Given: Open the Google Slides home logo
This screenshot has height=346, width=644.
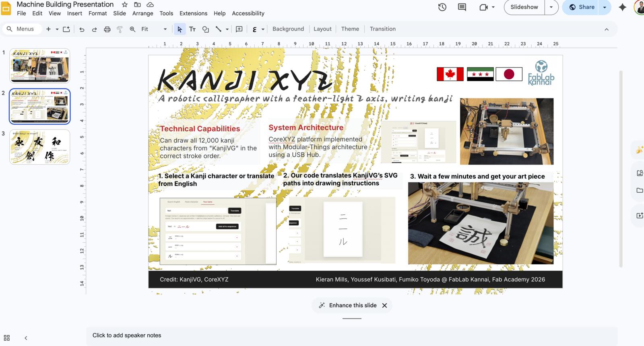Looking at the screenshot, I should pos(6,8).
